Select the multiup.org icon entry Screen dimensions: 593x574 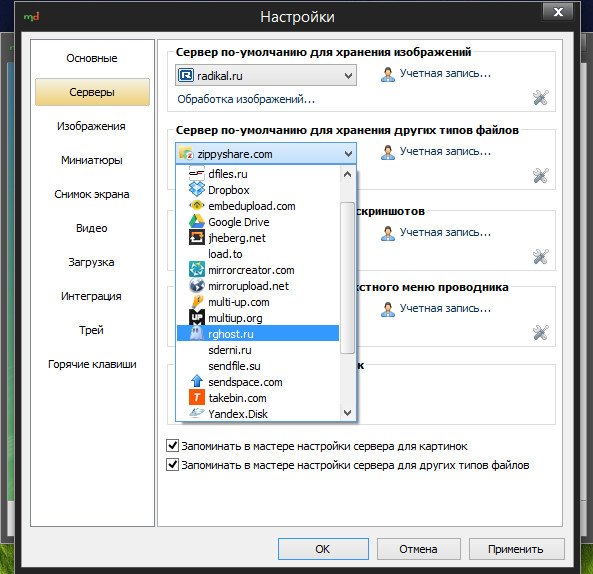pyautogui.click(x=196, y=318)
